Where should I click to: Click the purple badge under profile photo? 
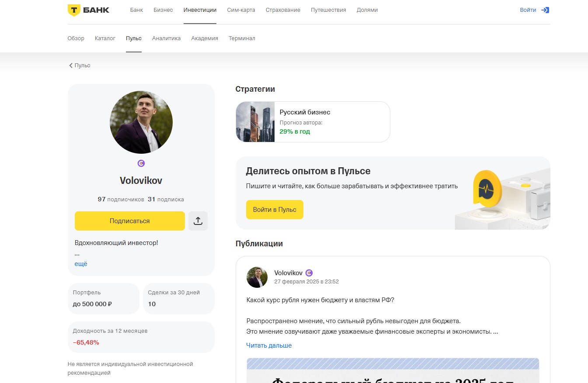click(141, 163)
